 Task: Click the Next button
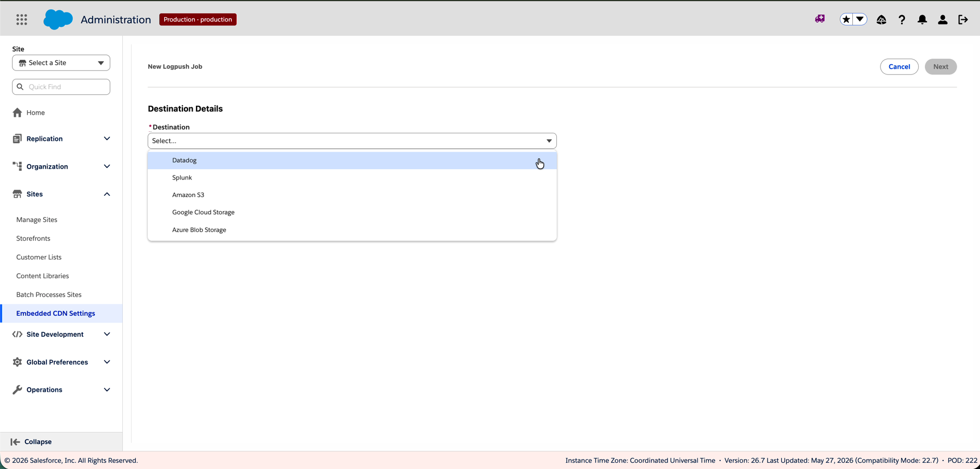tap(941, 66)
